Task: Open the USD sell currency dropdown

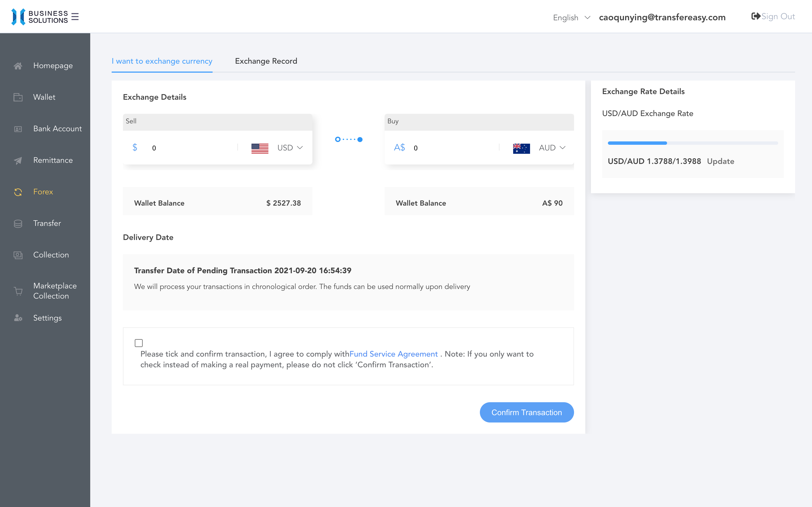Action: coord(290,148)
